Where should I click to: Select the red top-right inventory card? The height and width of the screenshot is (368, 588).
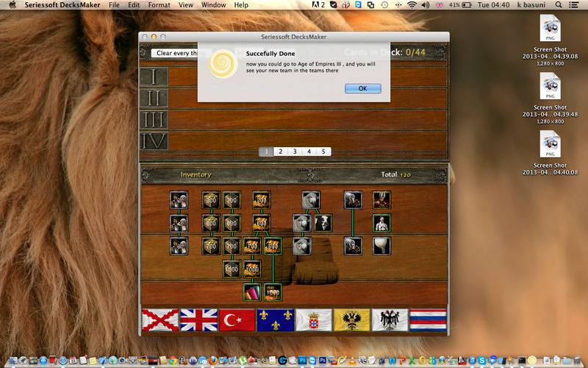381,200
